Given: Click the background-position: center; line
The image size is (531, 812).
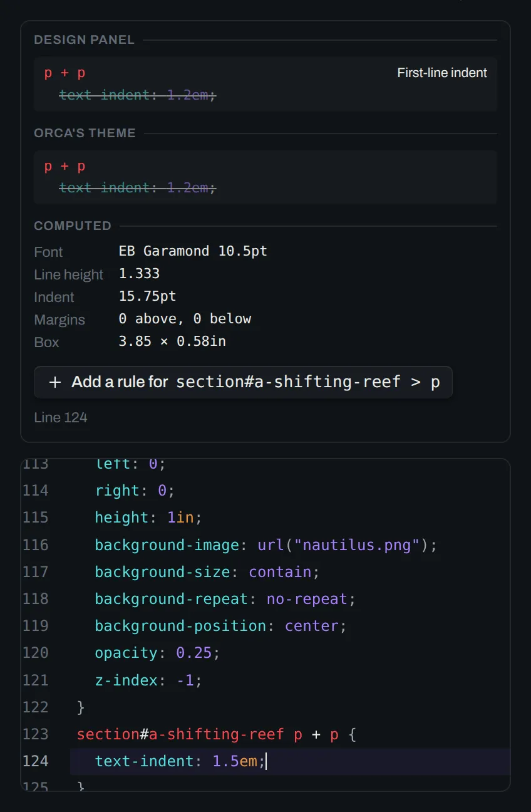Looking at the screenshot, I should (220, 625).
